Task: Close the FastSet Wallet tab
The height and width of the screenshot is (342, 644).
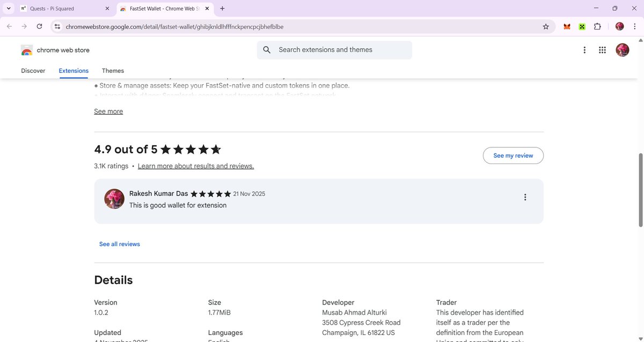Action: tap(207, 9)
